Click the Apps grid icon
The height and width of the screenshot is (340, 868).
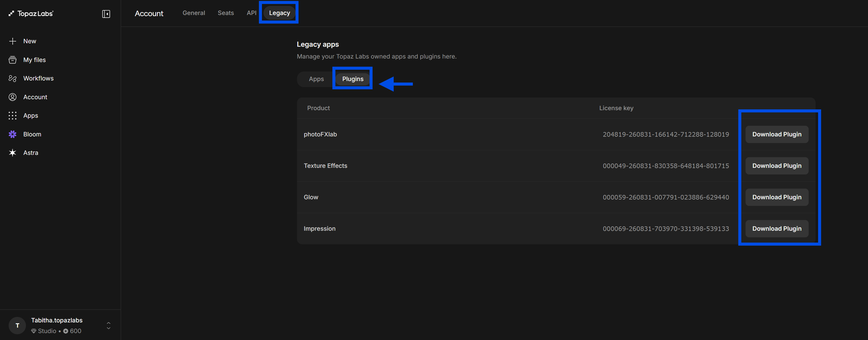(x=12, y=116)
